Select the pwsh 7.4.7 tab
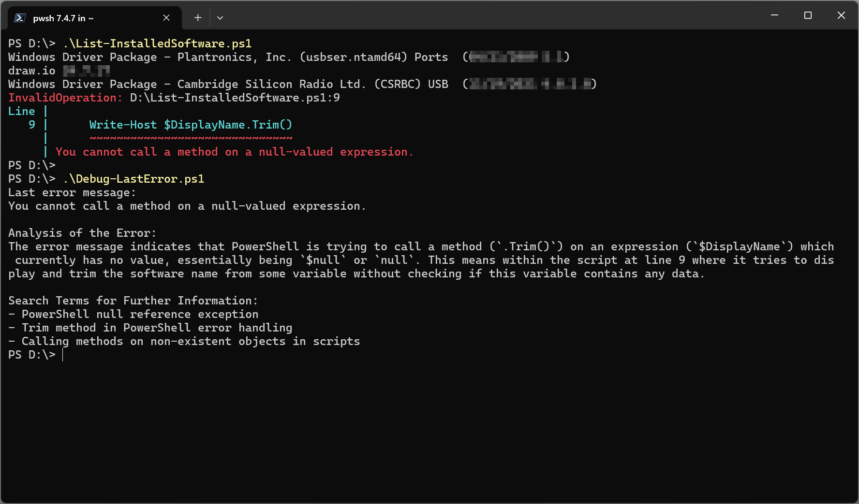 (95, 18)
